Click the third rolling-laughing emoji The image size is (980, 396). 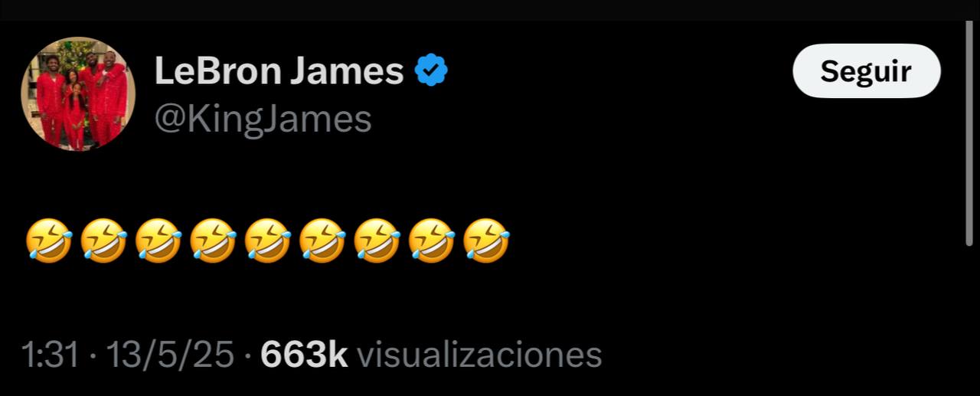pos(158,241)
